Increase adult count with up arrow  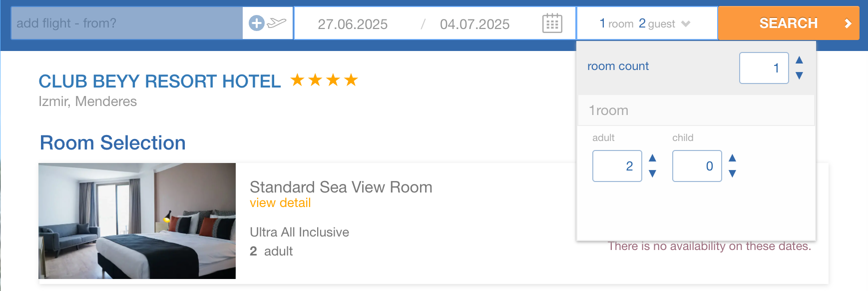coord(652,158)
